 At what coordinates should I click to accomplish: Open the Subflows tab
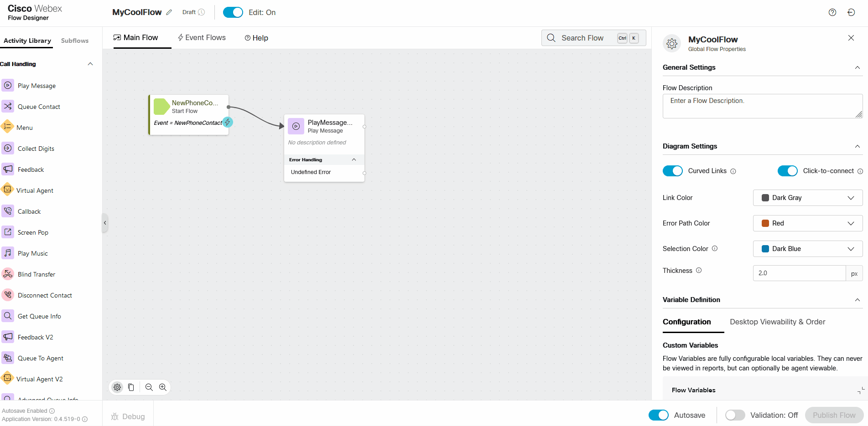point(75,41)
